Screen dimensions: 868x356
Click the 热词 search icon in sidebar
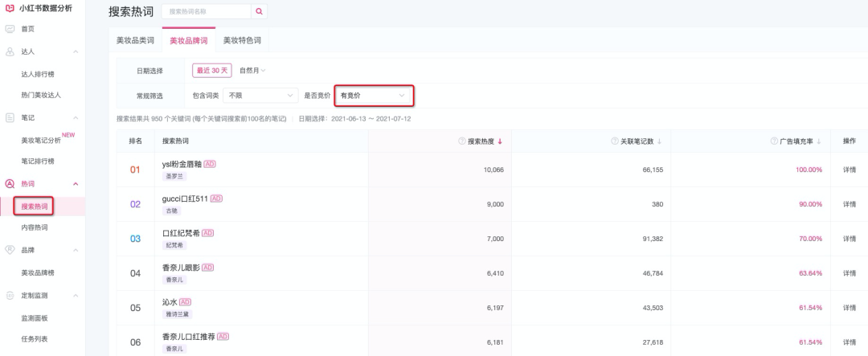click(x=10, y=184)
